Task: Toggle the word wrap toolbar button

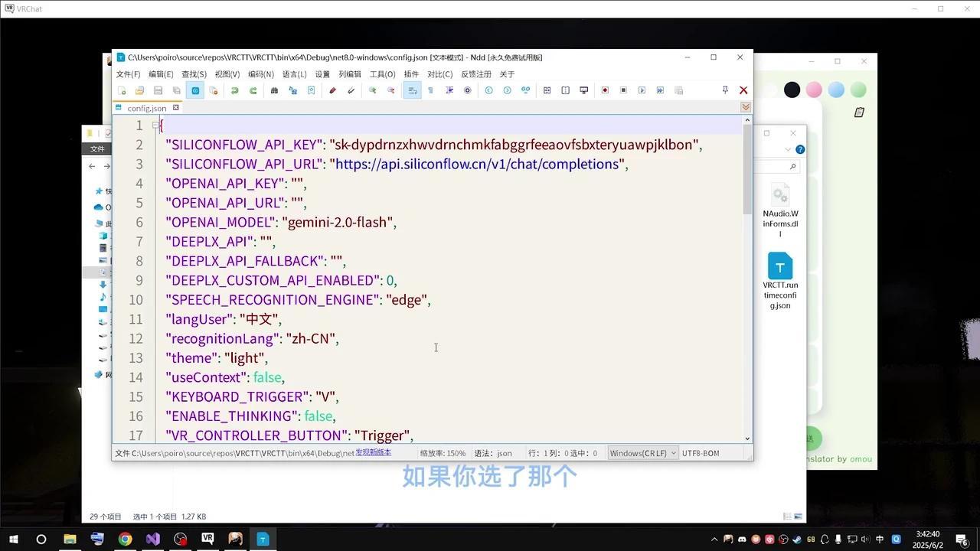Action: point(412,90)
